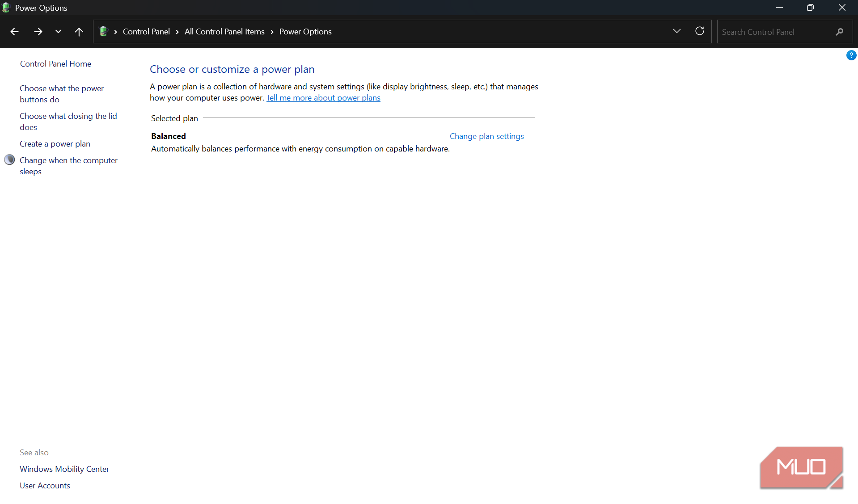Select the Balanced plan name

click(x=169, y=136)
